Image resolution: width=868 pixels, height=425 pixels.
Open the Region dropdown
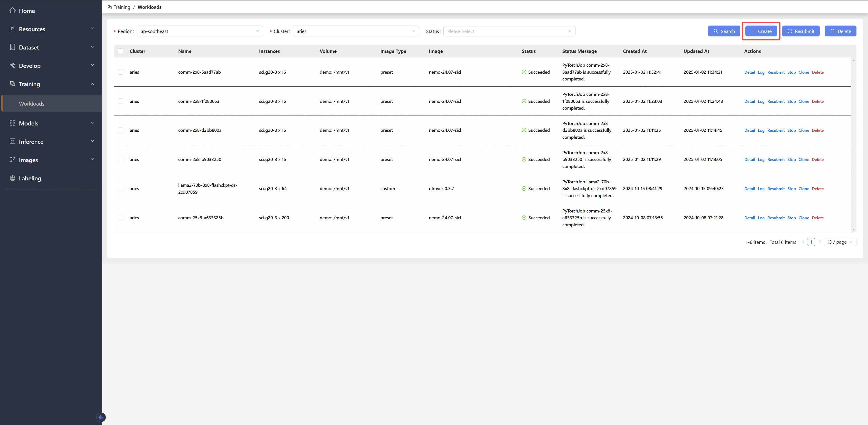[x=200, y=31]
